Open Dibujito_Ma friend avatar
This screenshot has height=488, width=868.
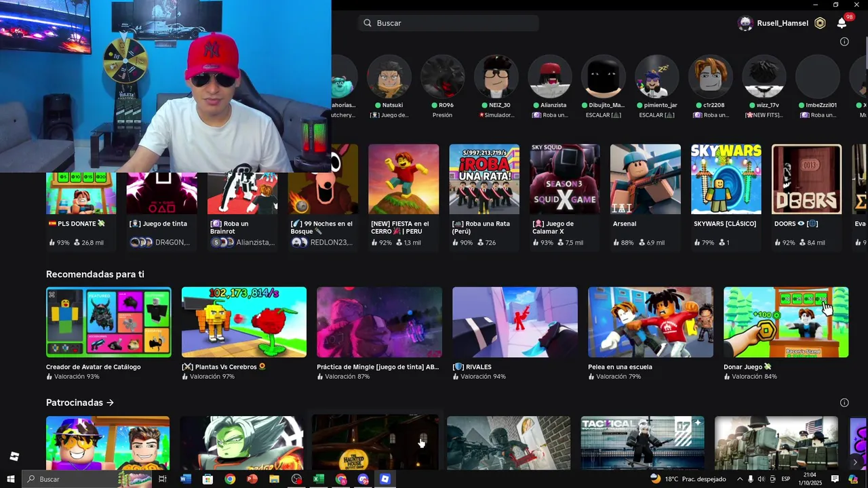604,77
